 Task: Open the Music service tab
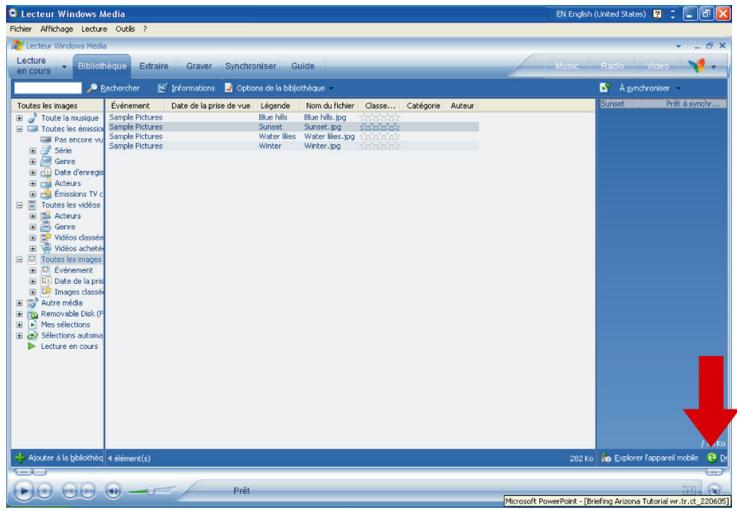click(x=566, y=66)
